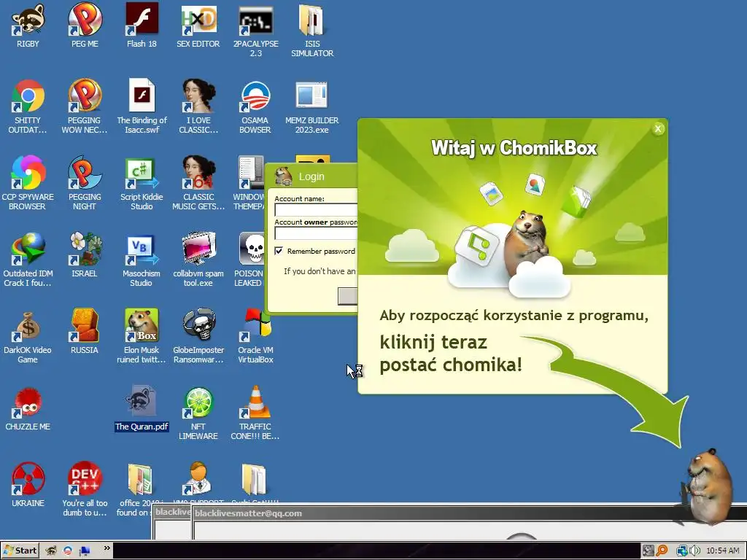Click the Obama logo quick launch icon
Image resolution: width=747 pixels, height=560 pixels.
(x=68, y=551)
